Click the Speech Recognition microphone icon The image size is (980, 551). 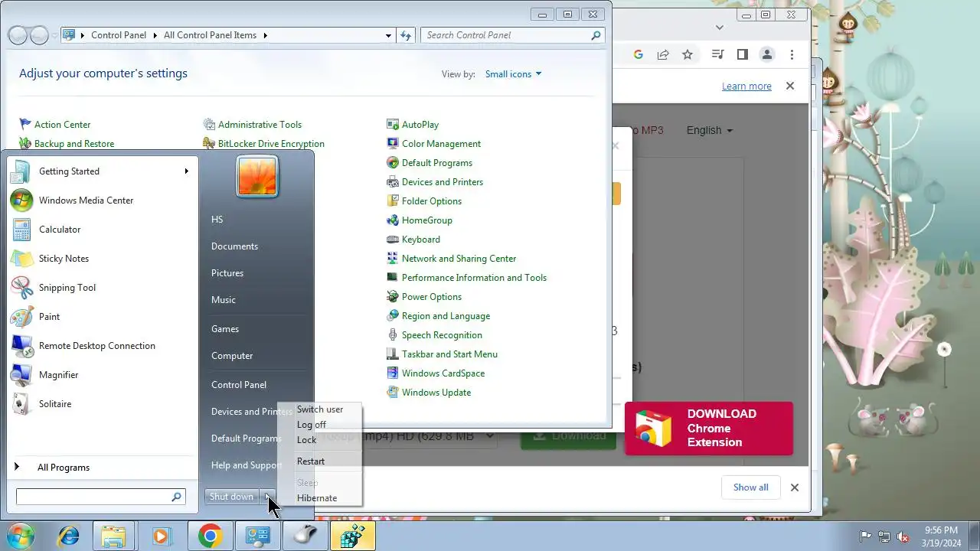[x=393, y=335]
